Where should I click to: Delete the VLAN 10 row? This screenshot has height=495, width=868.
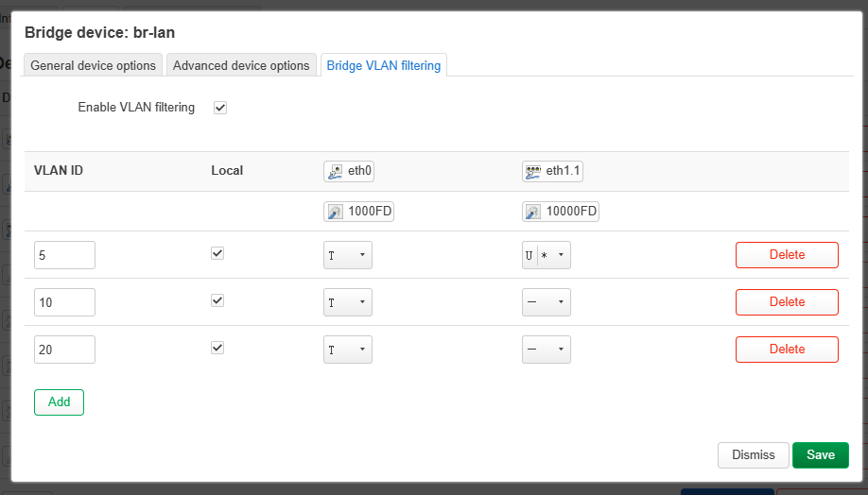(x=787, y=302)
